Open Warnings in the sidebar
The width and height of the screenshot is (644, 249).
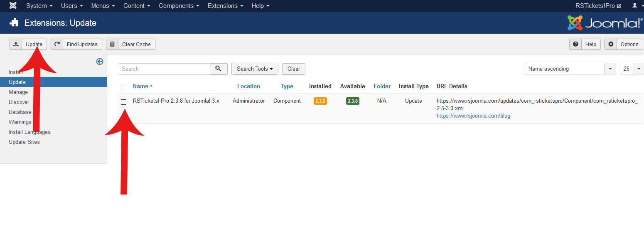(20, 122)
